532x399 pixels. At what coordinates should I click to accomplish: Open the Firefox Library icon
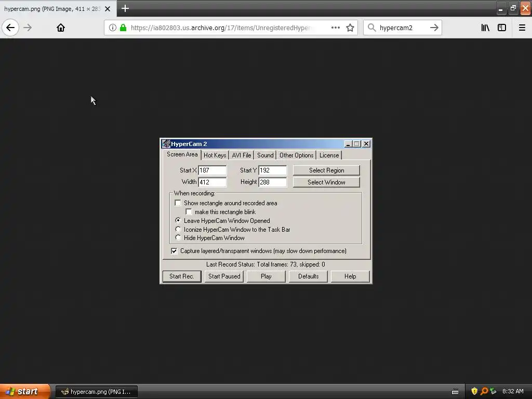coord(485,28)
